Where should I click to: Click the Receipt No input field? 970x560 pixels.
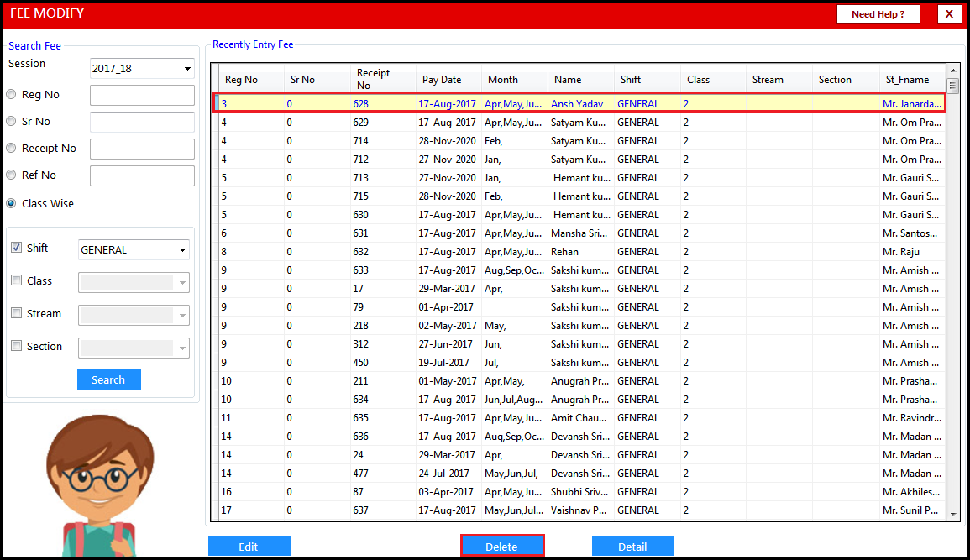tap(142, 149)
